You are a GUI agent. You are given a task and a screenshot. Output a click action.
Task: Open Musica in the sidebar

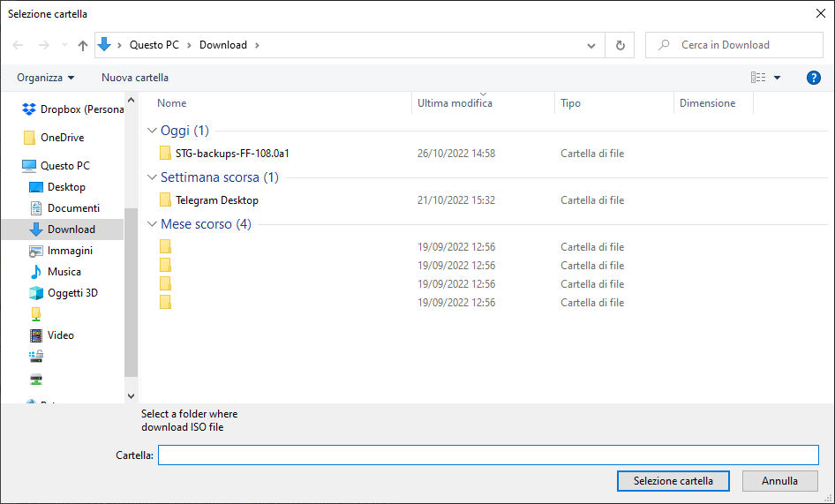56,272
